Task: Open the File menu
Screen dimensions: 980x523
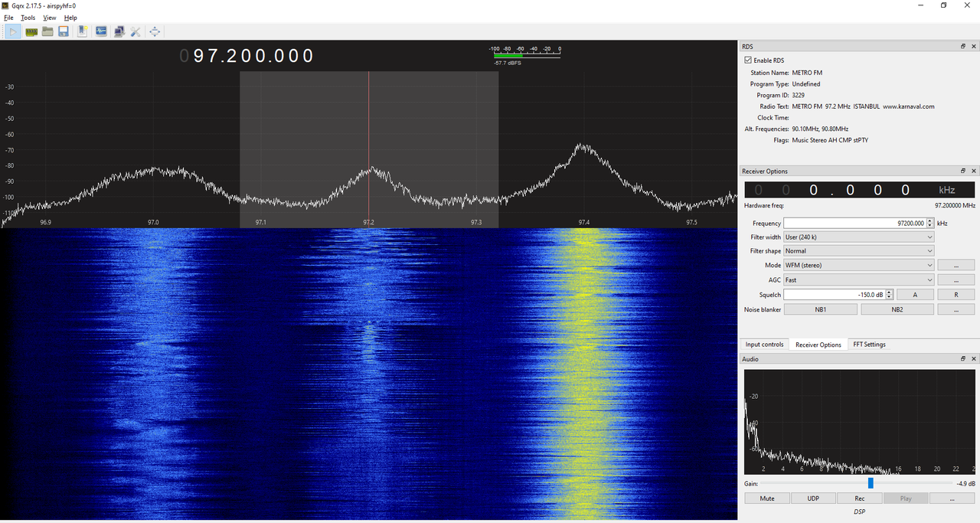Action: coord(8,18)
